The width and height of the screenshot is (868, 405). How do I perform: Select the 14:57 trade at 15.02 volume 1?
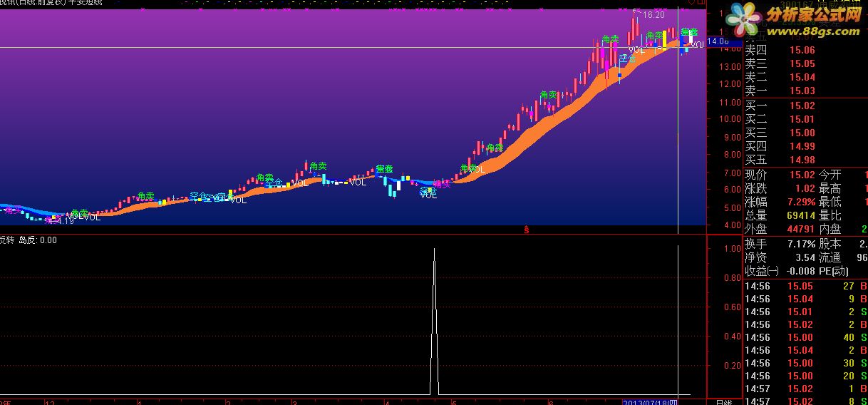[806, 389]
